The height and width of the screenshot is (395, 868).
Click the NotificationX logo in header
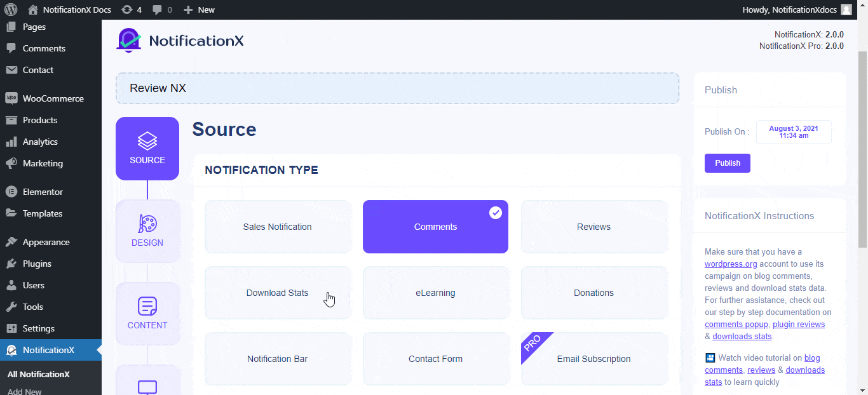(x=180, y=41)
